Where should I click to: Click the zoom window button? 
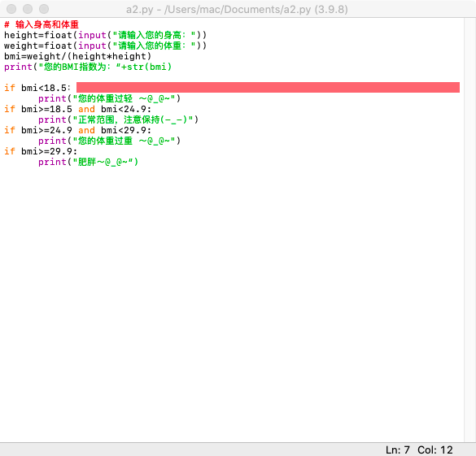44,9
